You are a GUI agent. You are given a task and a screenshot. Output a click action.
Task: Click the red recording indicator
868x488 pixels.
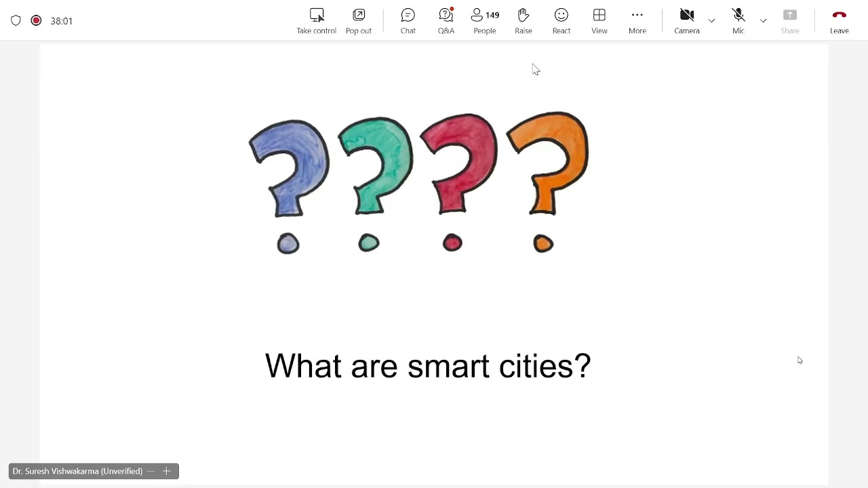click(x=36, y=21)
